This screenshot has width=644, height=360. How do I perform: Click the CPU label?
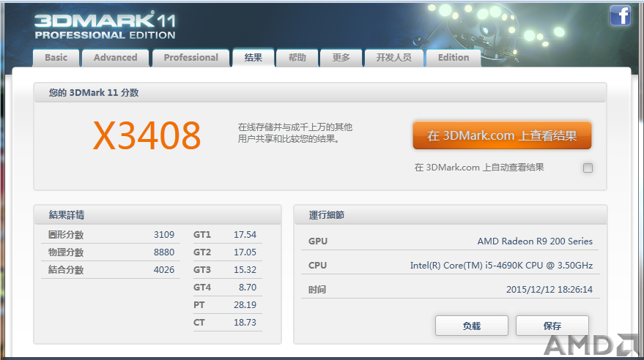(317, 266)
